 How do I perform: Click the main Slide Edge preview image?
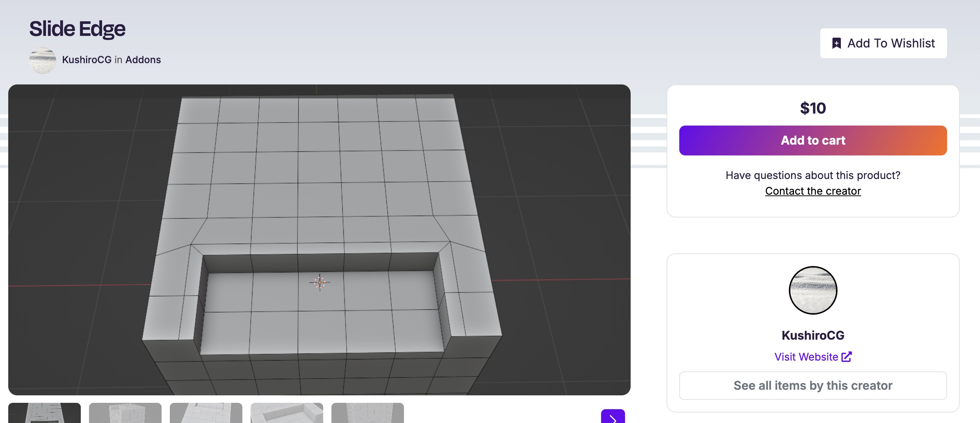click(x=319, y=240)
